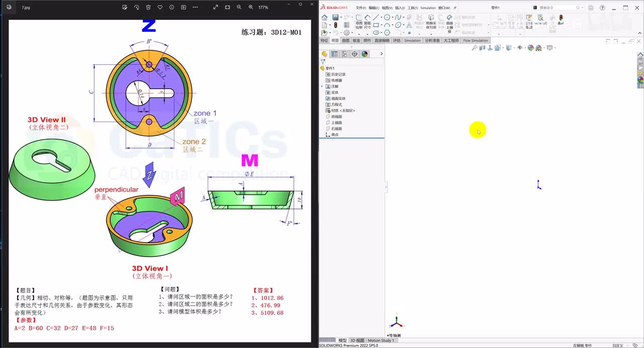This screenshot has height=348, width=644.
Task: Toggle fit-to-window in Photos viewer
Action: click(227, 8)
